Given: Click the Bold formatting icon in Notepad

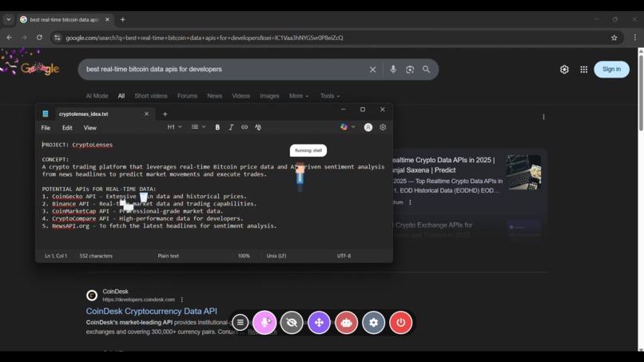Looking at the screenshot, I should pyautogui.click(x=217, y=127).
